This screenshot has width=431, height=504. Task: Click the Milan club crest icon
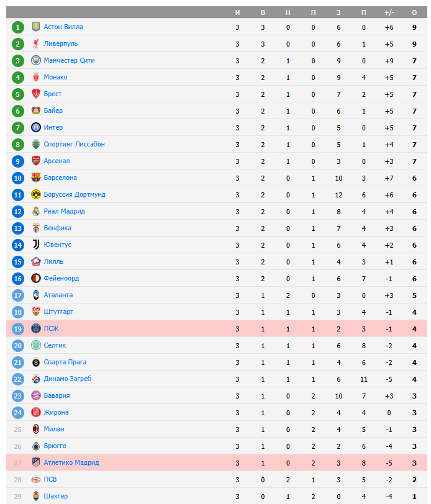(x=36, y=429)
